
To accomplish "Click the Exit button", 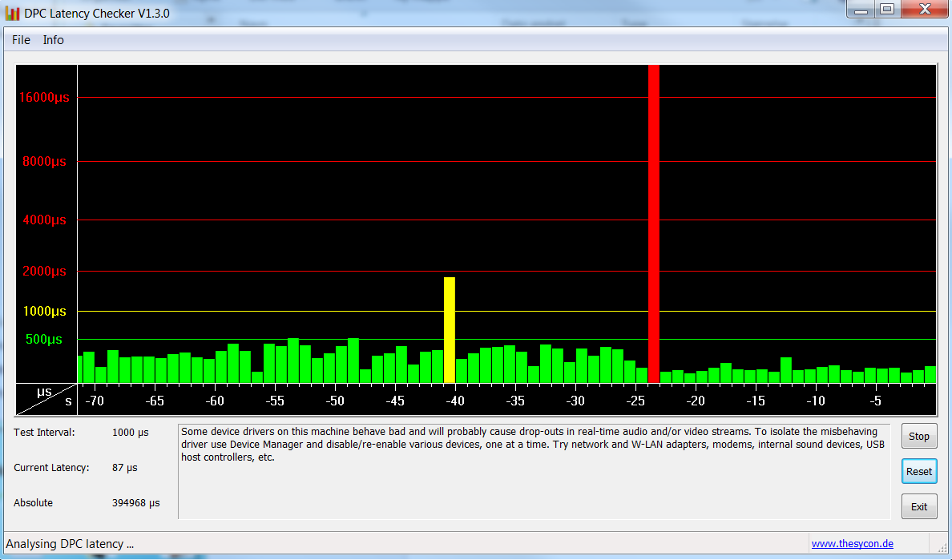I will click(918, 506).
